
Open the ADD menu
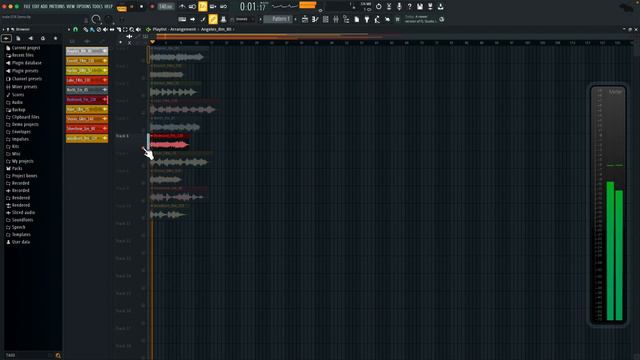click(x=44, y=7)
